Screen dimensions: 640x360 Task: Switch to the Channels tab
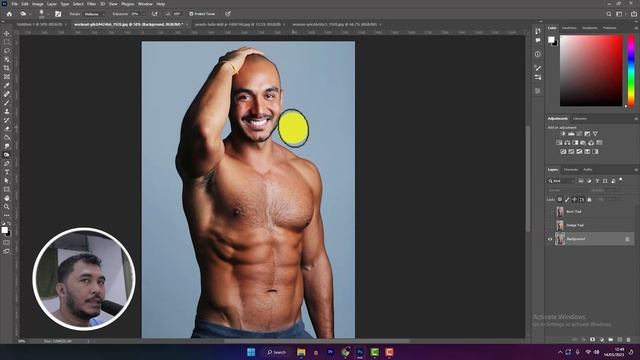coord(571,170)
